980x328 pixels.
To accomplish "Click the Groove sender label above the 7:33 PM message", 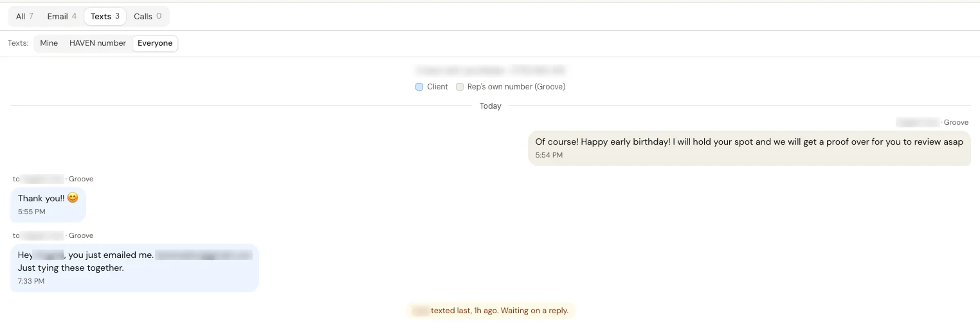I will [81, 235].
